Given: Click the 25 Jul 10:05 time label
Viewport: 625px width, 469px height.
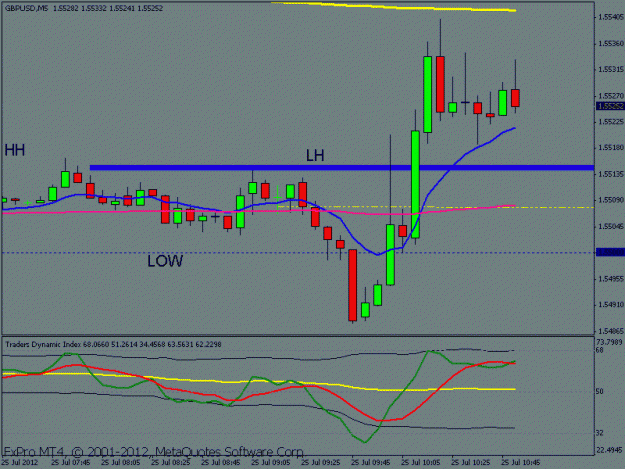Looking at the screenshot, I should pos(421,463).
